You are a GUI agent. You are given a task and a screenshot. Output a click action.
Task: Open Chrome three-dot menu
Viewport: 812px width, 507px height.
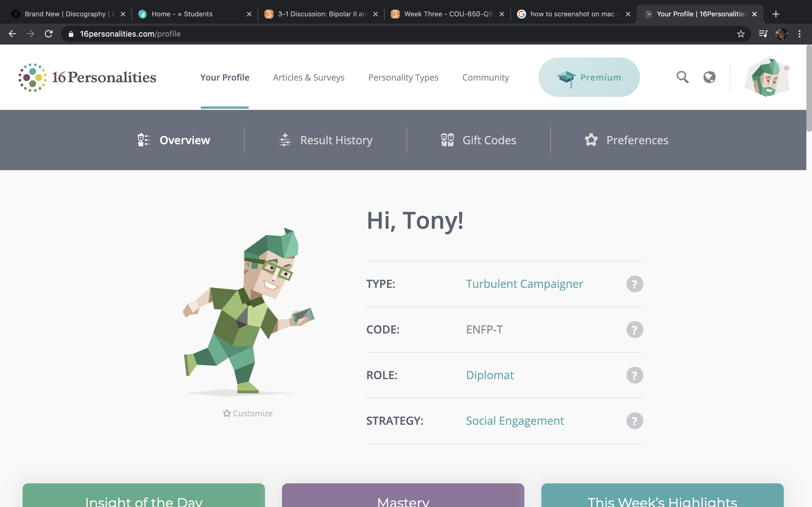pos(800,34)
